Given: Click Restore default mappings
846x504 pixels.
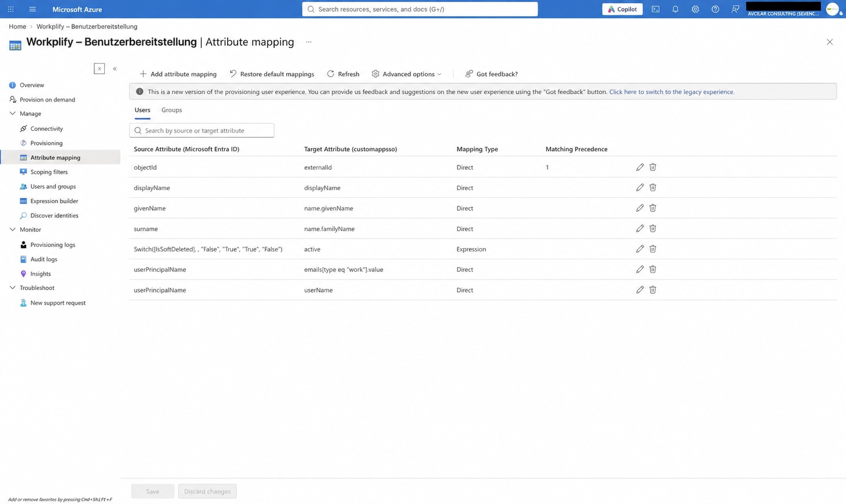Looking at the screenshot, I should point(272,74).
